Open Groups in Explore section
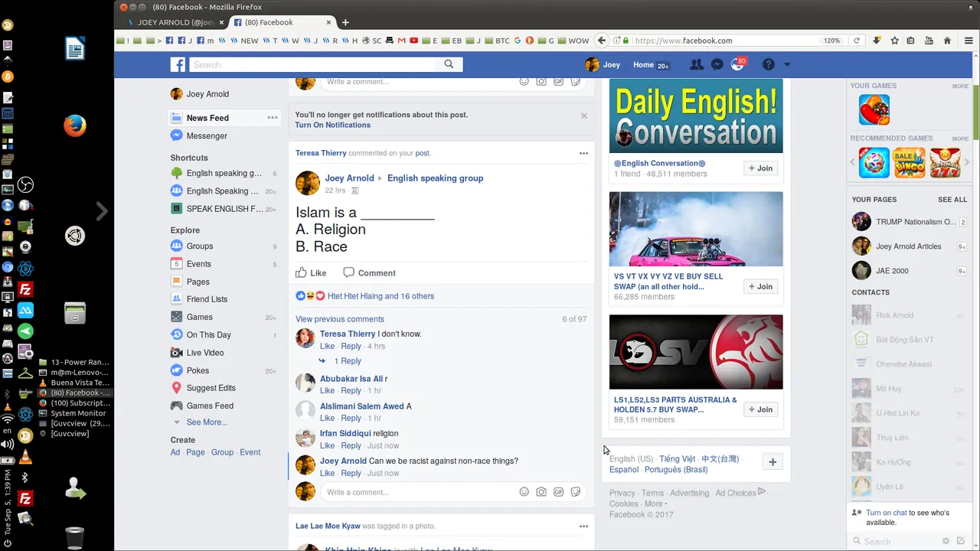The image size is (980, 551). pyautogui.click(x=200, y=246)
